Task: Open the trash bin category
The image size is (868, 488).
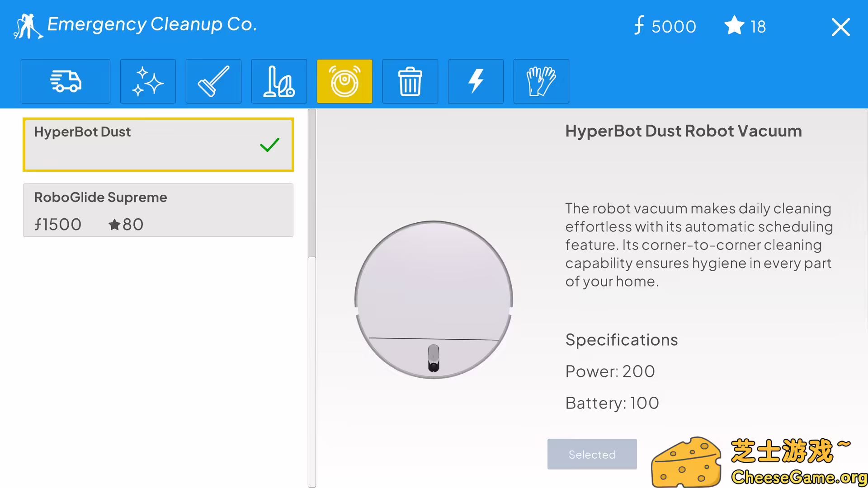Action: click(x=410, y=81)
